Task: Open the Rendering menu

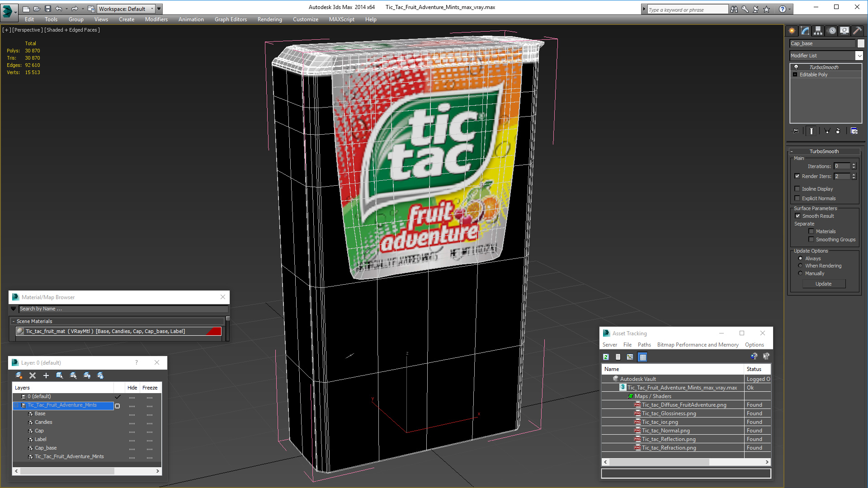Action: point(270,19)
